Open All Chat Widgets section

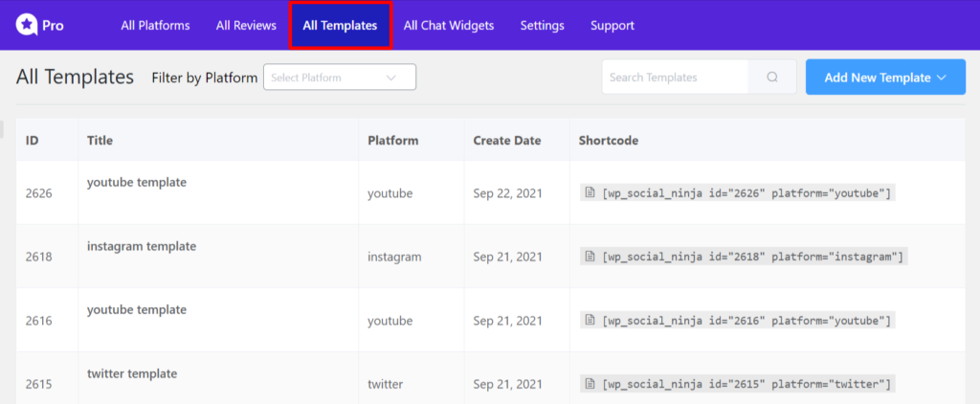449,26
